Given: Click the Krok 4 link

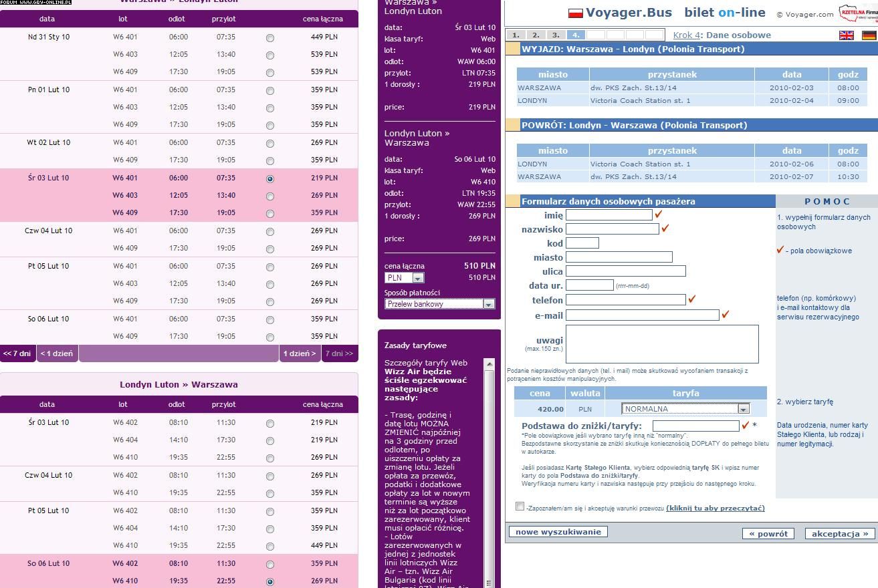Looking at the screenshot, I should [x=687, y=35].
